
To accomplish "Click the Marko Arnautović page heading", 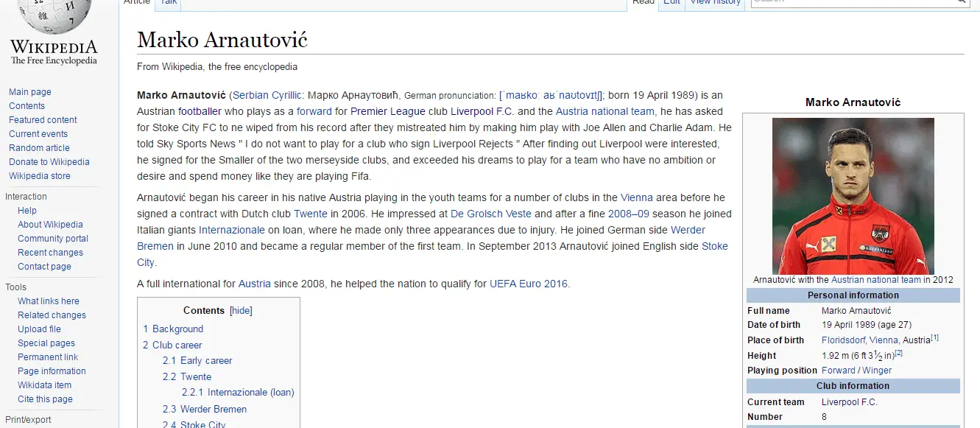I will pos(222,40).
